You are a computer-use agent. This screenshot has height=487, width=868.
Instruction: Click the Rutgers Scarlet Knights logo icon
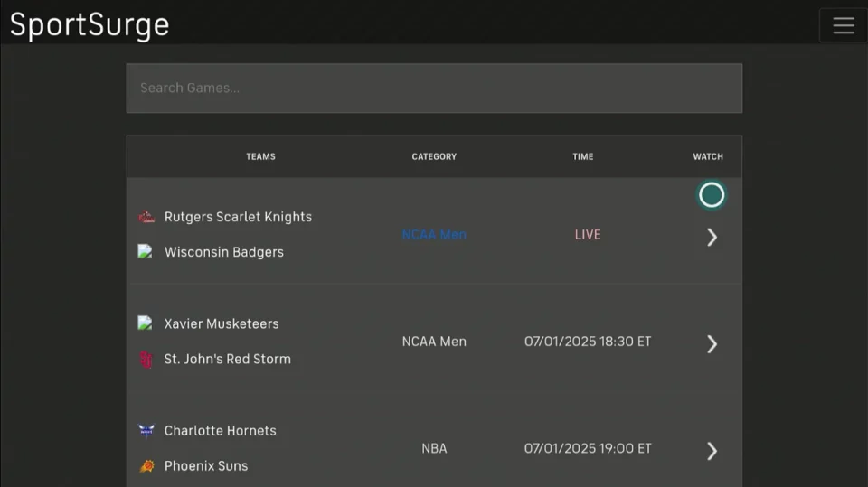click(x=146, y=217)
